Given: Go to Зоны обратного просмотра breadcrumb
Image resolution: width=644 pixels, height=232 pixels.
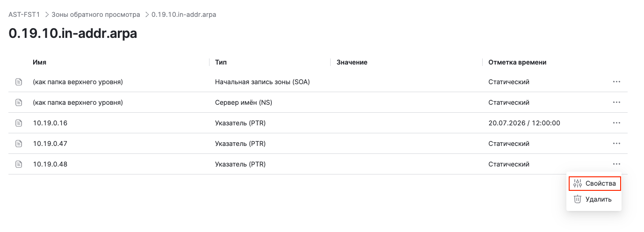Looking at the screenshot, I should (x=96, y=14).
